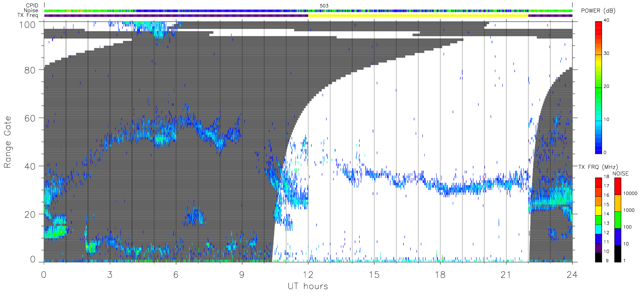Click the x-axis tick label 9

[x=242, y=275]
